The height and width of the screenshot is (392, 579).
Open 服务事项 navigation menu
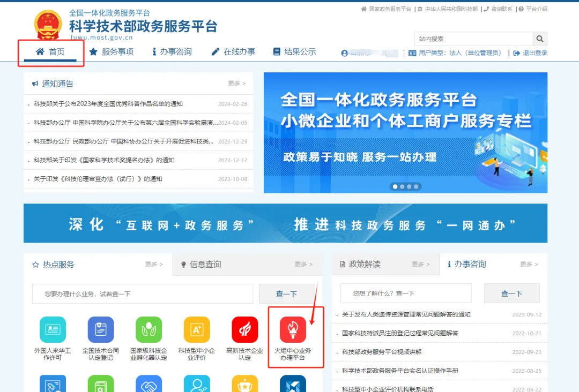point(112,52)
